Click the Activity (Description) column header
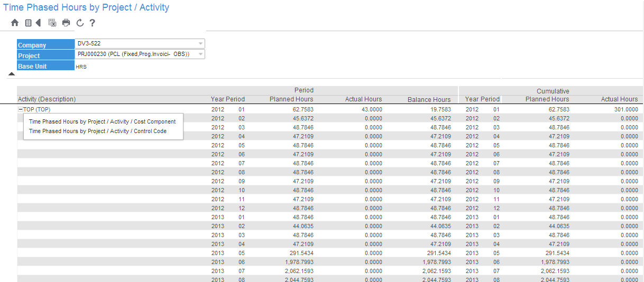This screenshot has height=282, width=644. coord(47,99)
